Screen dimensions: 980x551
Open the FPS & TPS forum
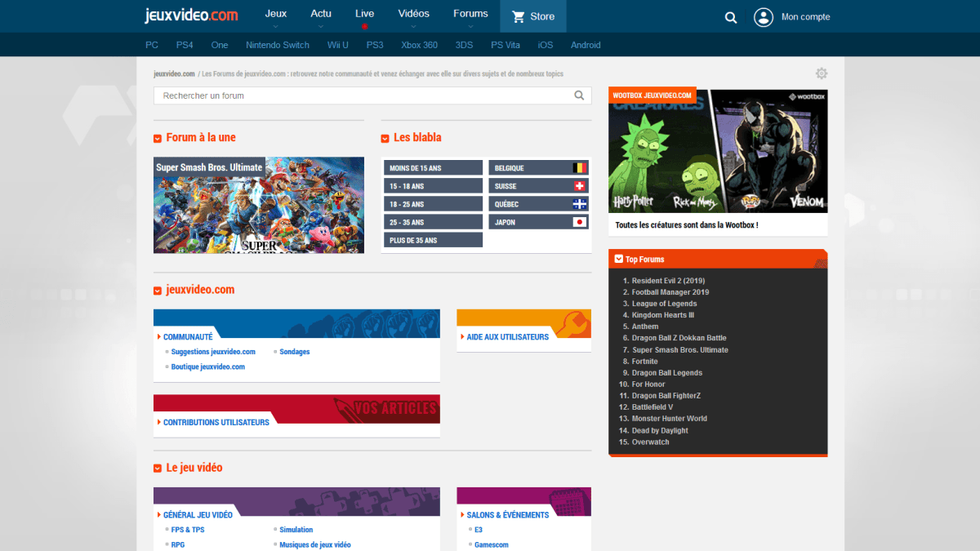[x=188, y=530]
